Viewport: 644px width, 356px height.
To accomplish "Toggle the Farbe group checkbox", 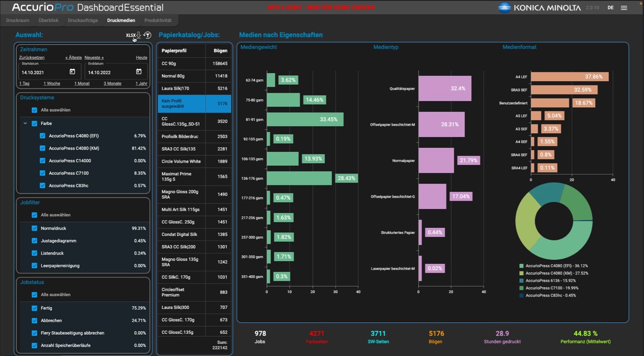I will pyautogui.click(x=34, y=123).
